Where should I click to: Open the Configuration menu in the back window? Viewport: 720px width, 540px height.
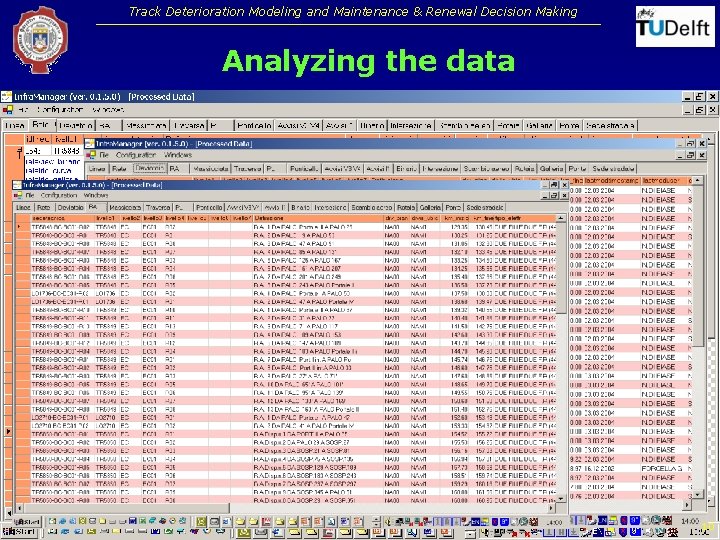[x=60, y=110]
